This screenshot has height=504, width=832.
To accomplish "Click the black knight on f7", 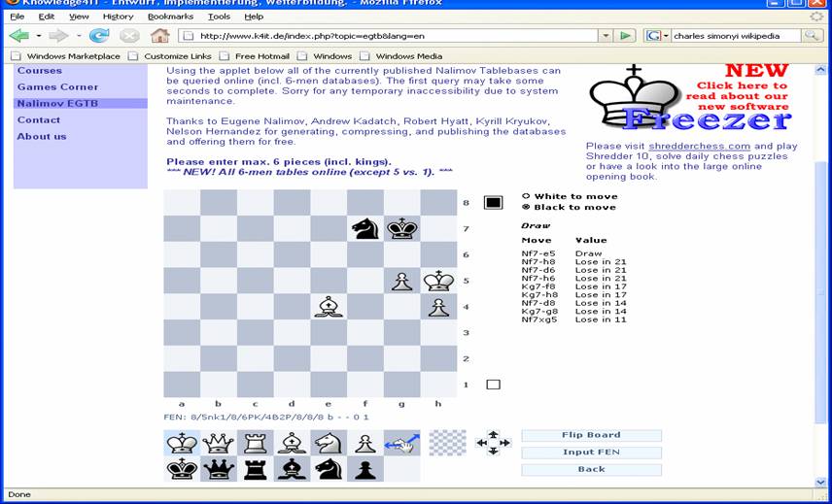I will click(x=364, y=228).
